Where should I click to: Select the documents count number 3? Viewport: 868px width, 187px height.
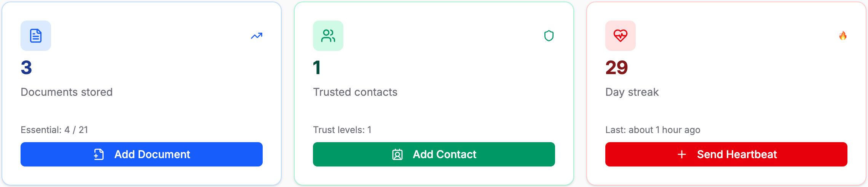pos(26,68)
